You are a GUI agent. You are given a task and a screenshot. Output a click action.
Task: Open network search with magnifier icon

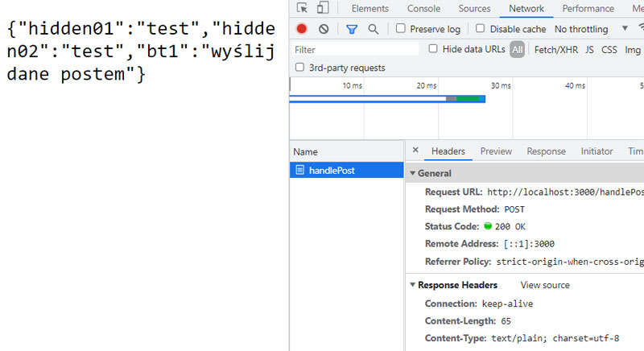point(374,29)
